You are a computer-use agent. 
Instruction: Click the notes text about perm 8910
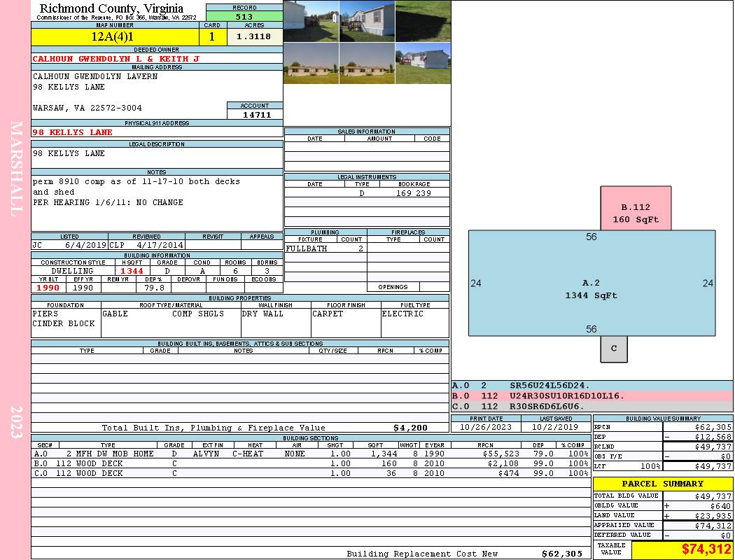136,181
